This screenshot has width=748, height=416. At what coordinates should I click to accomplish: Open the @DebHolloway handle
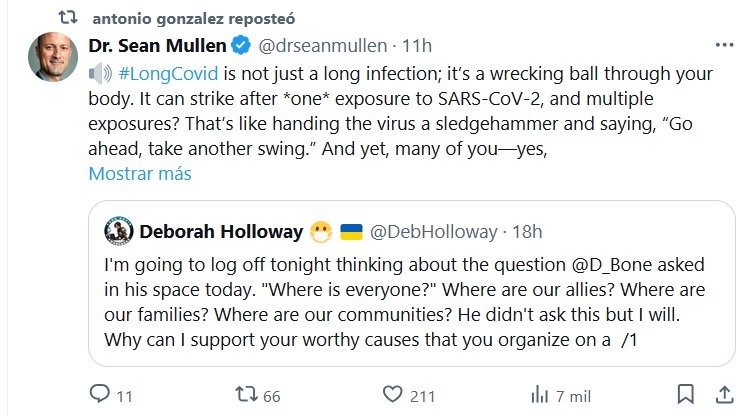[x=433, y=232]
